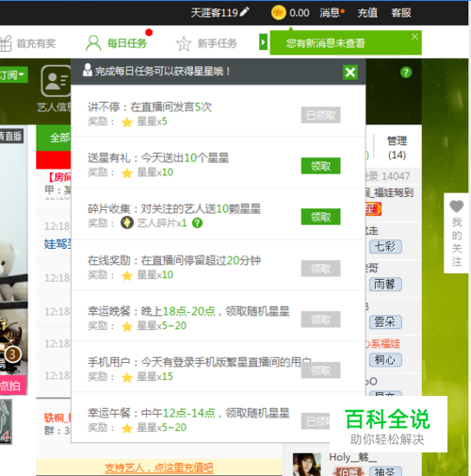Viewport: 471px width, 476px height.
Task: Click the popup header person icon
Action: tap(88, 70)
